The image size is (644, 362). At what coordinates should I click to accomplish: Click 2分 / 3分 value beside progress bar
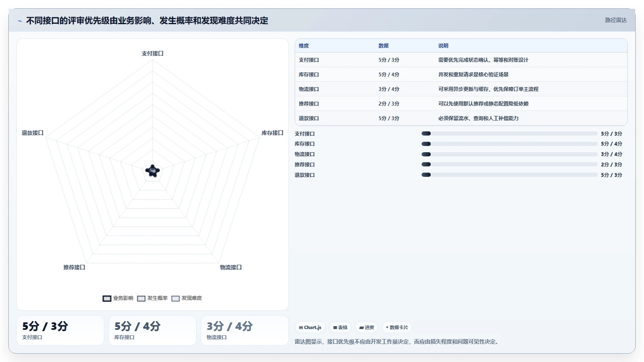pos(611,165)
